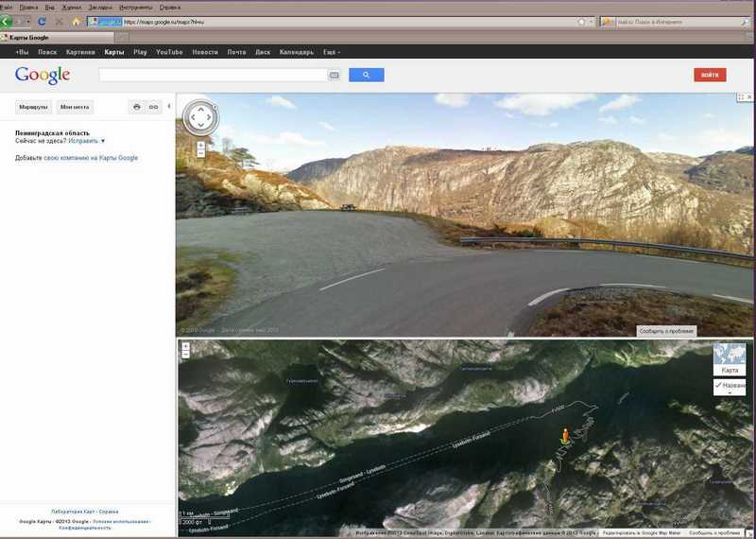Open the Закладки browser menu

pos(97,7)
